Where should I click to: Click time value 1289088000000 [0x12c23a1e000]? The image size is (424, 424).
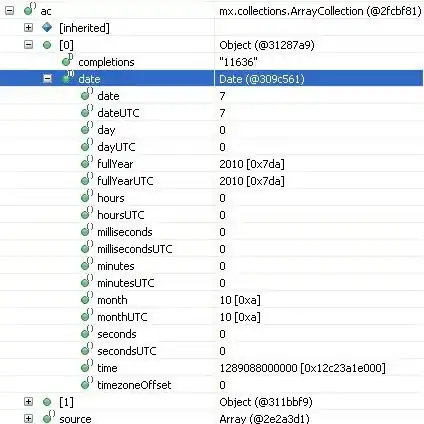pos(303,368)
